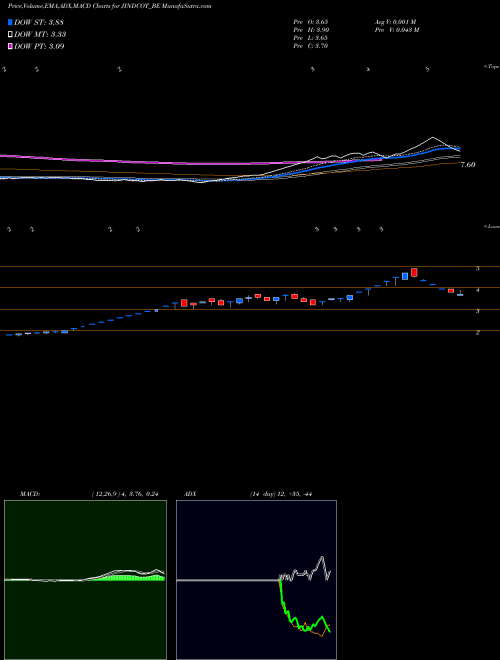Click the 'Pre L: 3.65' low value
The width and height of the screenshot is (500, 660).
tap(311, 38)
